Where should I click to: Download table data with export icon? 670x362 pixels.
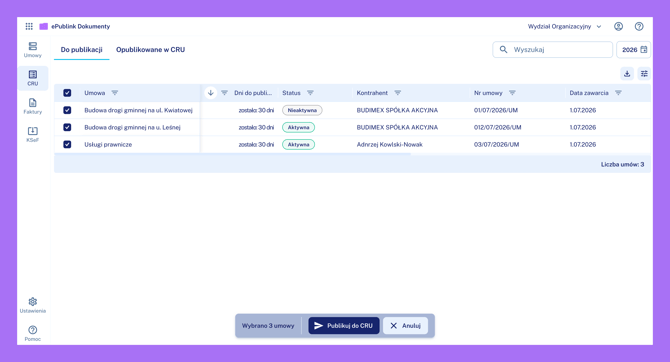(x=627, y=74)
